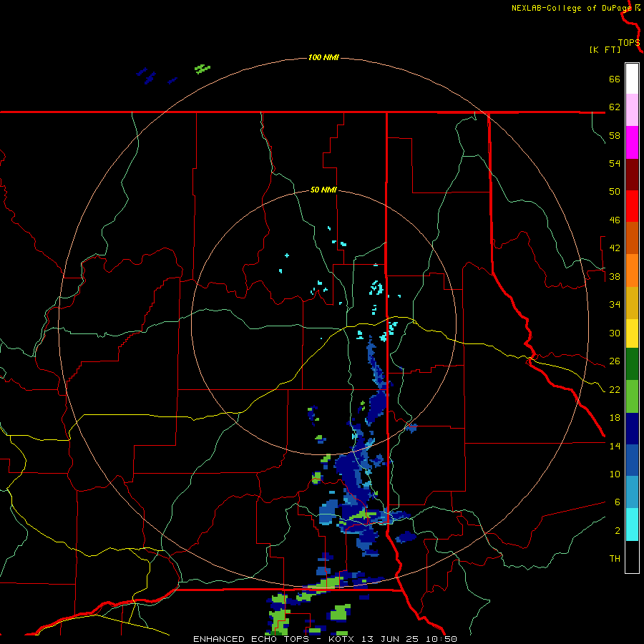Click the NEXLAB-College of DuPage label

click(x=571, y=8)
